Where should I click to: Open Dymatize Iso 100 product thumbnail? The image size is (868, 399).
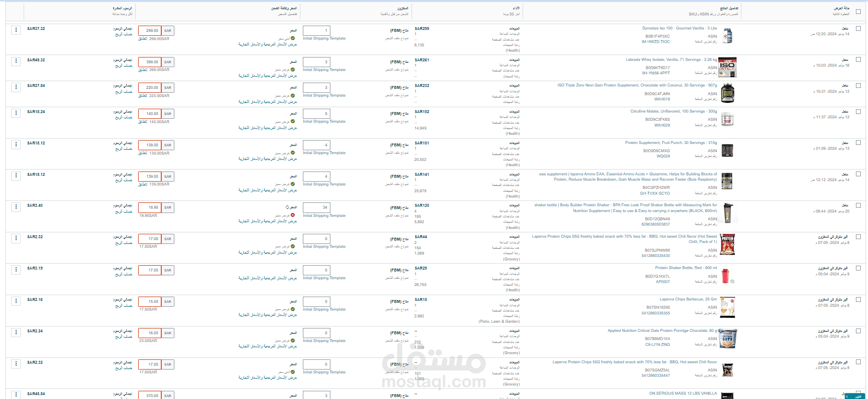728,36
